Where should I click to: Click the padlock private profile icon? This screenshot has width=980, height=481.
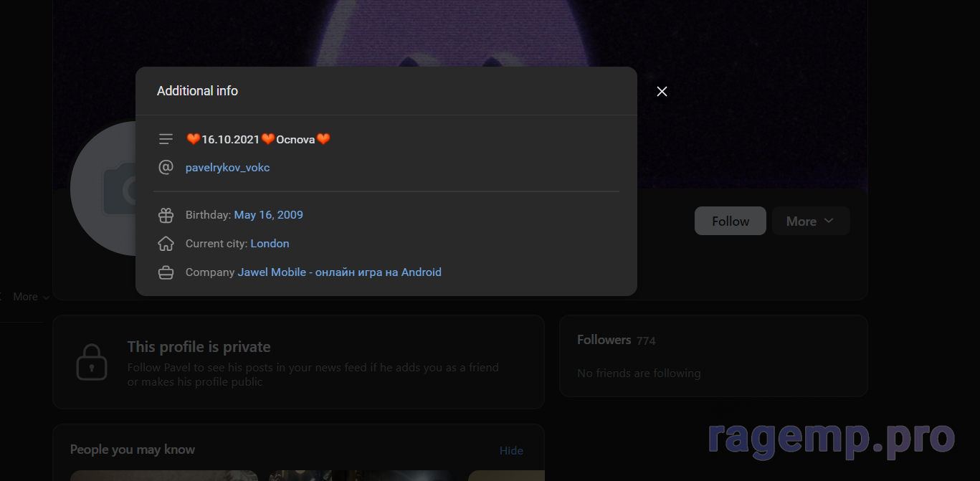coord(92,362)
